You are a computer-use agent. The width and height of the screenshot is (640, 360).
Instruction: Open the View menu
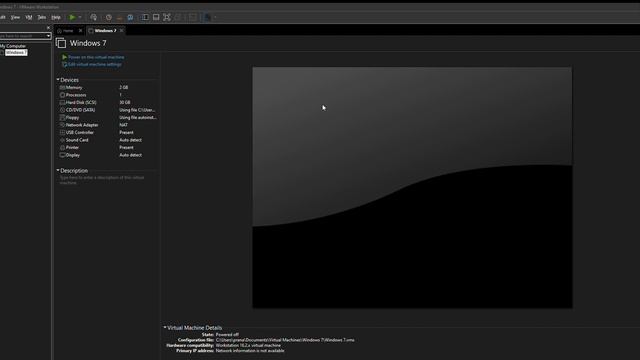point(15,17)
